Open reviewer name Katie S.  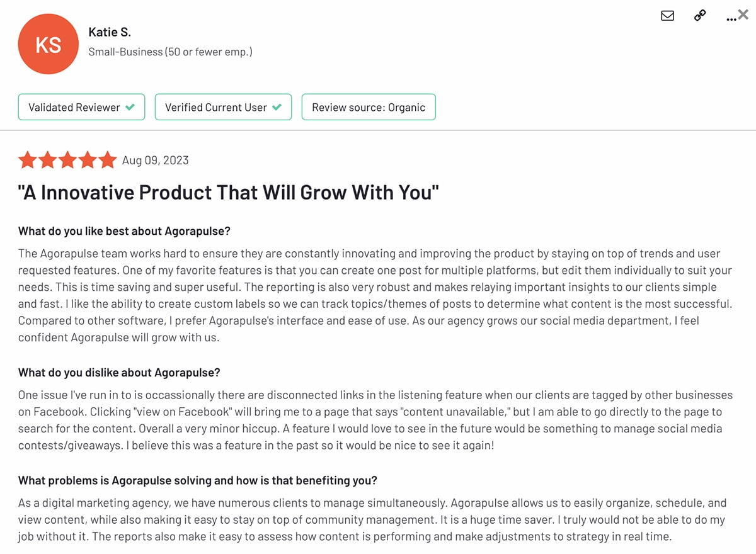(x=110, y=32)
